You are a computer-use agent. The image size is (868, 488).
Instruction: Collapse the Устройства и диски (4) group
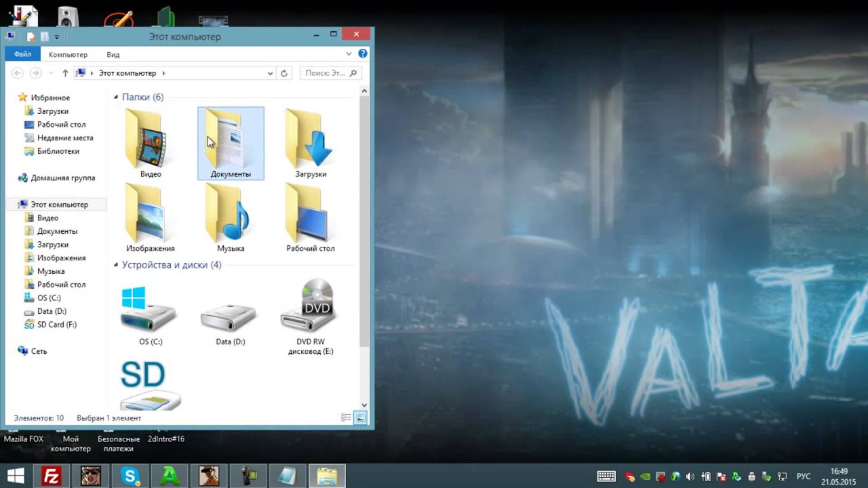(116, 265)
